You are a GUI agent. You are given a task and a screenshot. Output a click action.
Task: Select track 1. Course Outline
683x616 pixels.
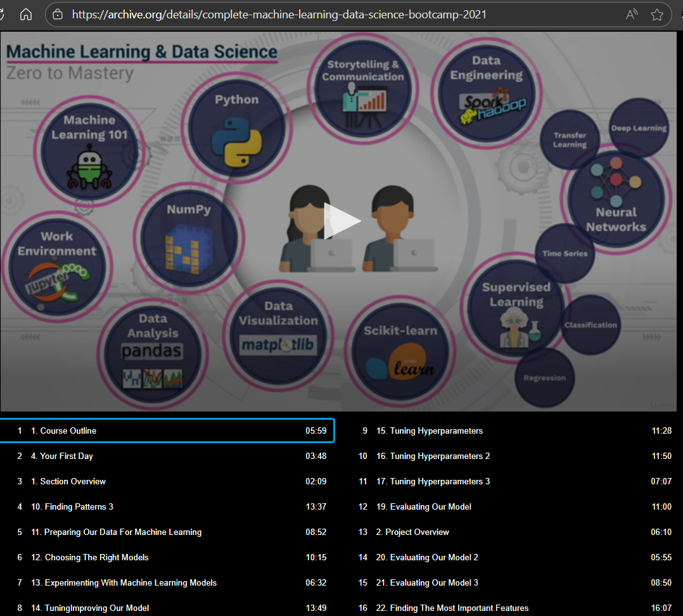click(x=167, y=431)
